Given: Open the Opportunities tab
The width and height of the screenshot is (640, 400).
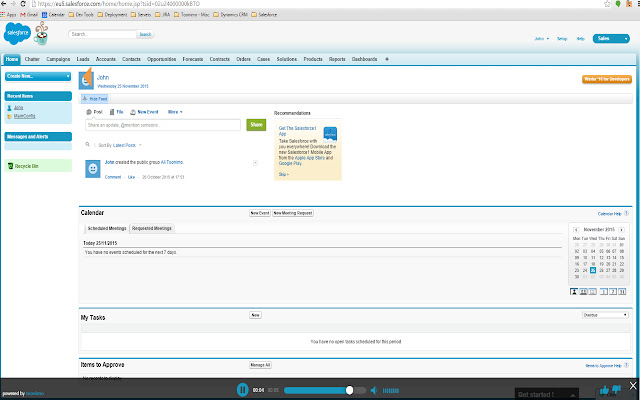Looking at the screenshot, I should [162, 59].
